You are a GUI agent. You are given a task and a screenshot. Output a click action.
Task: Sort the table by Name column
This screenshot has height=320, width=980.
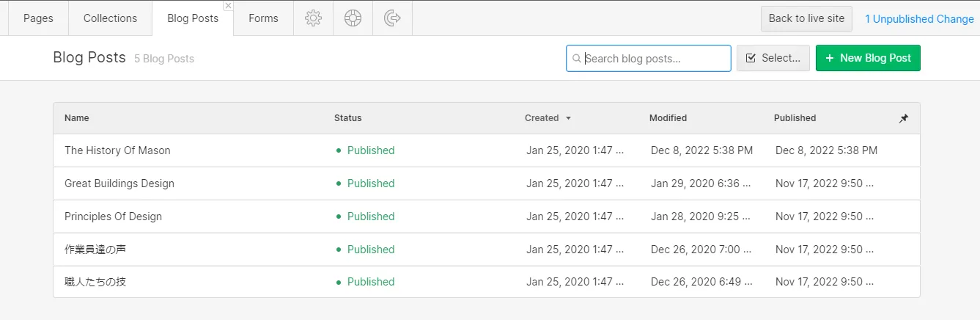point(77,118)
